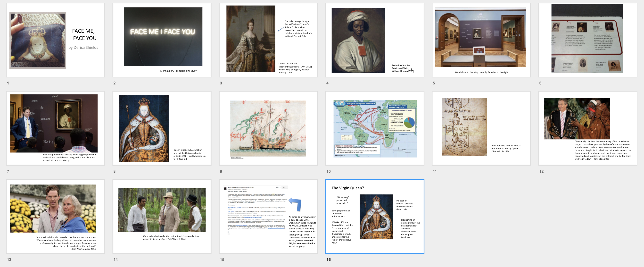Select John Hawkins' Coat of Arms slide
This screenshot has height=267, width=644.
[x=481, y=128]
